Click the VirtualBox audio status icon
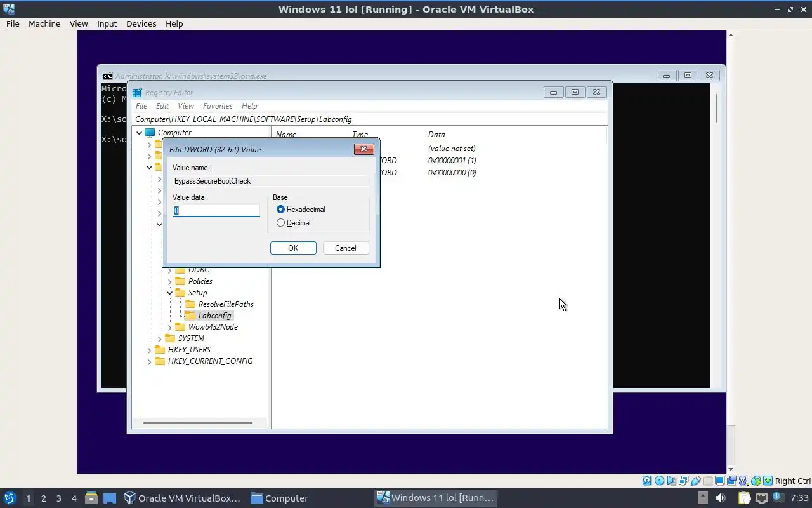This screenshot has width=812, height=508. [671, 481]
